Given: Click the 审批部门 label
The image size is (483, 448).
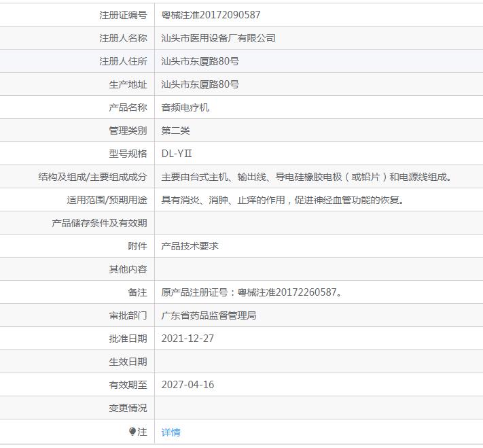Looking at the screenshot, I should click(128, 315).
